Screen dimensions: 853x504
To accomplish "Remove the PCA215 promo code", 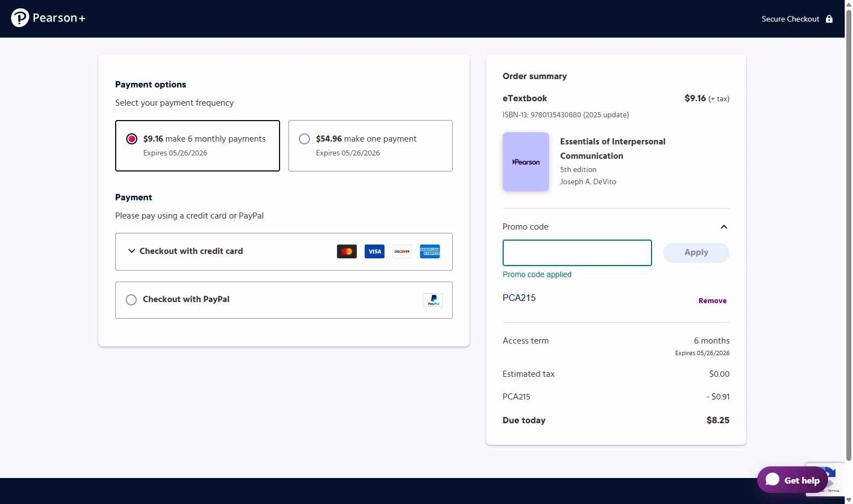I will coord(712,301).
